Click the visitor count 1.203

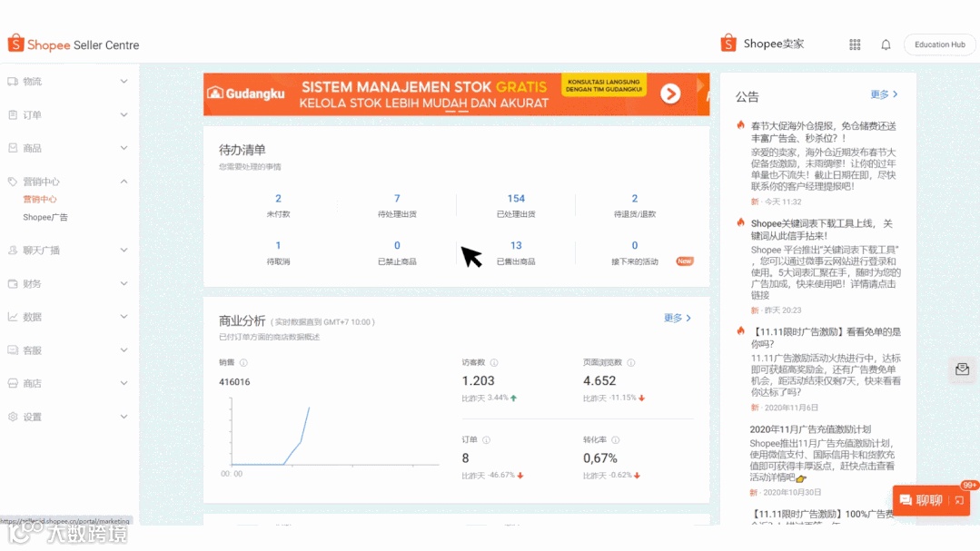478,380
